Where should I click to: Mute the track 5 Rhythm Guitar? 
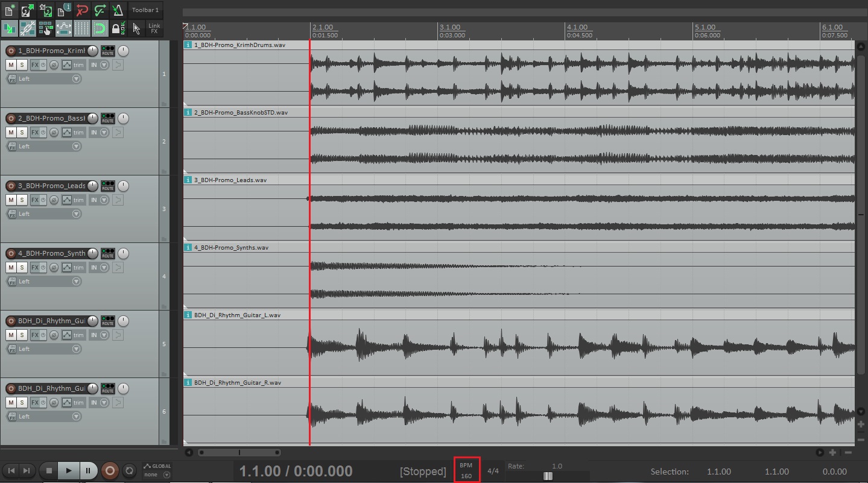tap(11, 335)
